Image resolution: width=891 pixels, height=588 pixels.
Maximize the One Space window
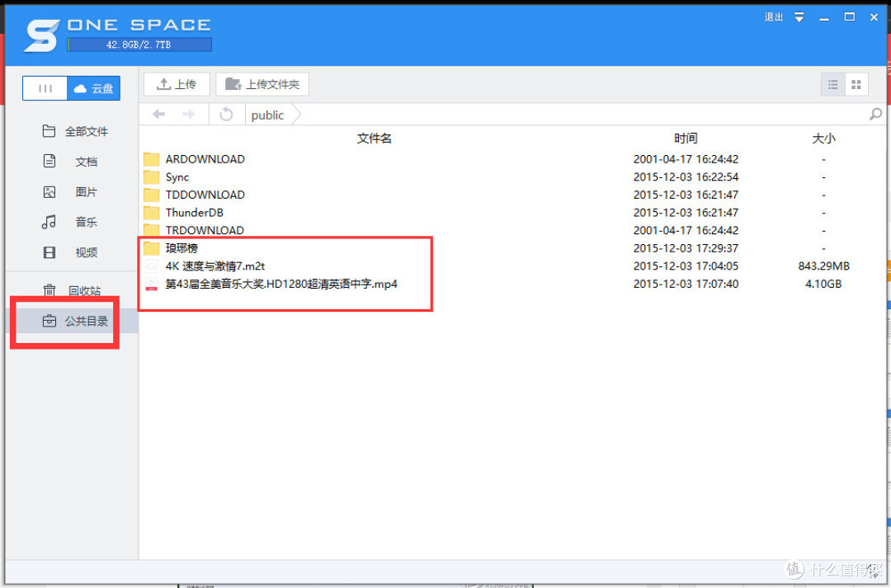point(850,17)
